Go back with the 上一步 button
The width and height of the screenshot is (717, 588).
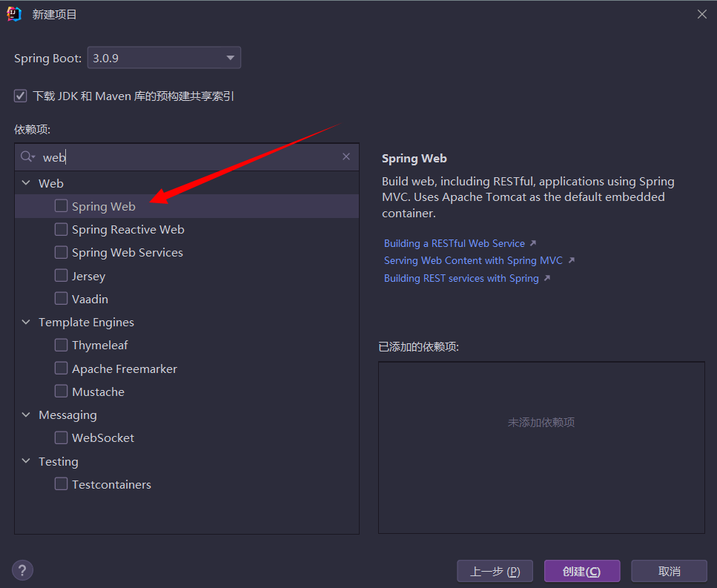(x=495, y=571)
